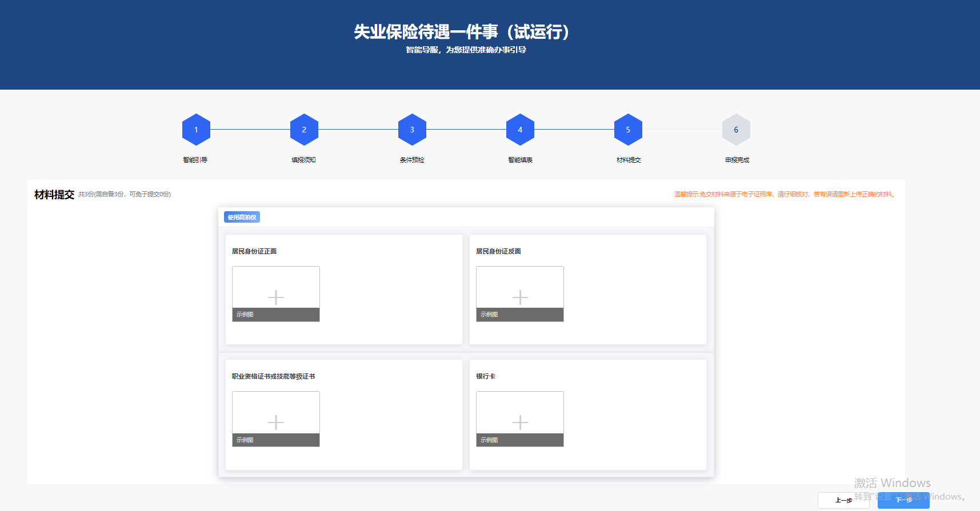This screenshot has height=511, width=980.
Task: Click the 职业资格证书或技能等级证书 card title
Action: tap(274, 376)
